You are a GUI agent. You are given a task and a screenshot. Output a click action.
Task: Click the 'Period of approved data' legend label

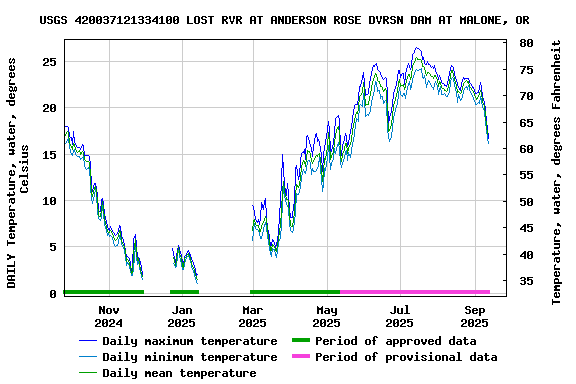pyautogui.click(x=396, y=341)
